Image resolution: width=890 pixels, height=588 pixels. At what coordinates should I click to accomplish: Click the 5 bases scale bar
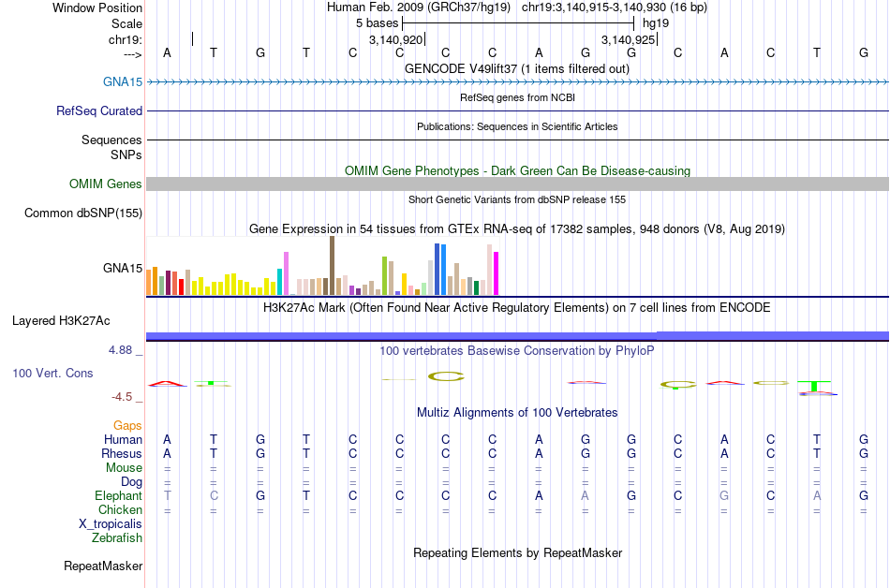point(518,23)
